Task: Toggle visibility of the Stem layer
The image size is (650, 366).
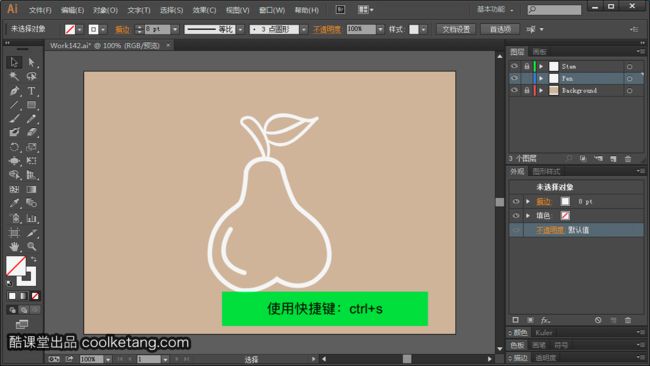Action: coord(514,66)
